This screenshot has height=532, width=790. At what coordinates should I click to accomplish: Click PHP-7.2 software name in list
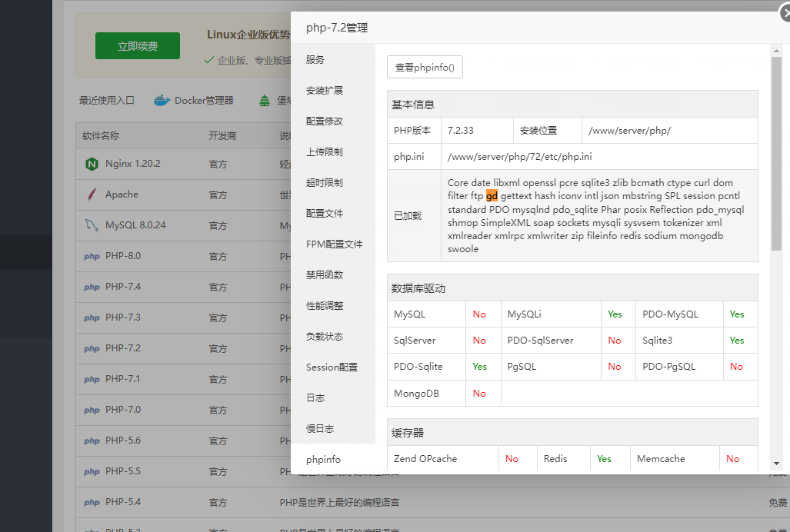(x=123, y=347)
